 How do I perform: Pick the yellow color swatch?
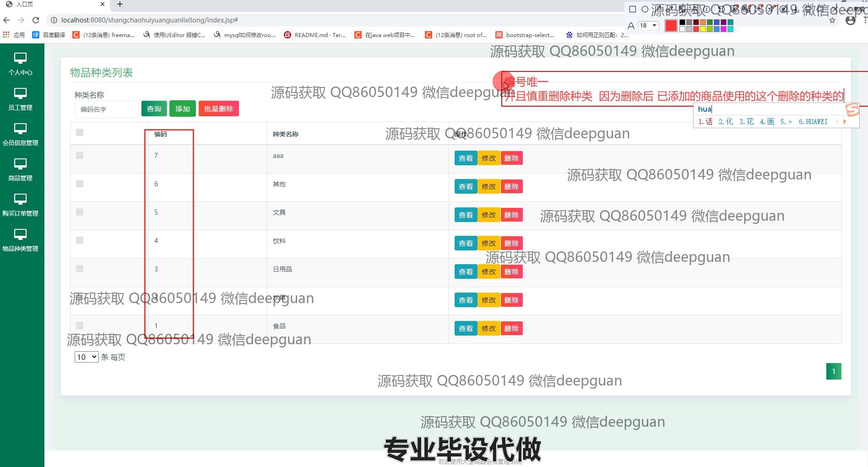pos(703,29)
